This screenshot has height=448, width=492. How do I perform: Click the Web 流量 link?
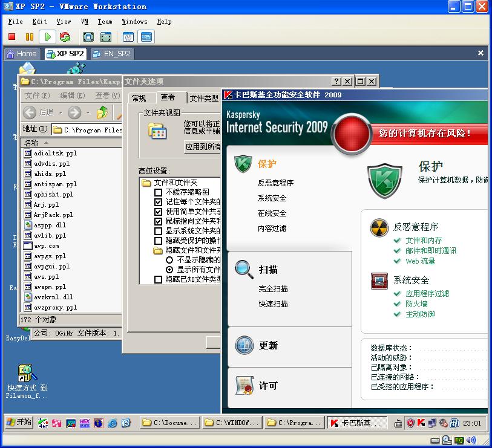(x=420, y=261)
